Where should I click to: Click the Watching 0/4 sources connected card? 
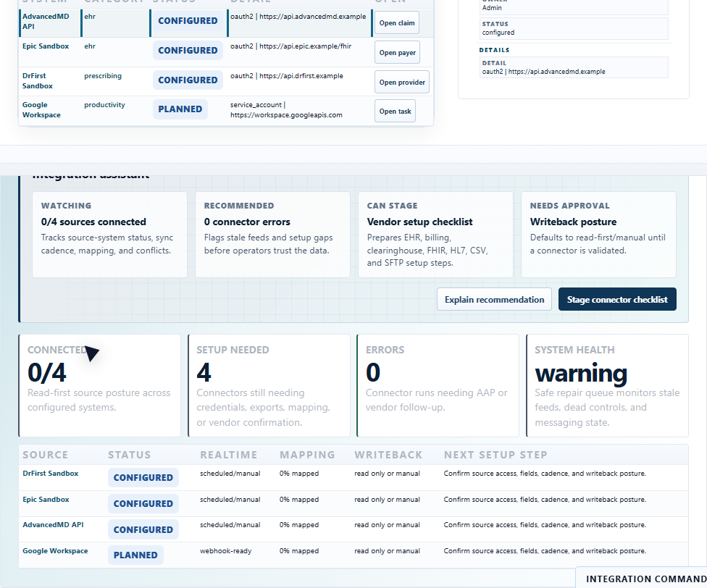coord(109,235)
